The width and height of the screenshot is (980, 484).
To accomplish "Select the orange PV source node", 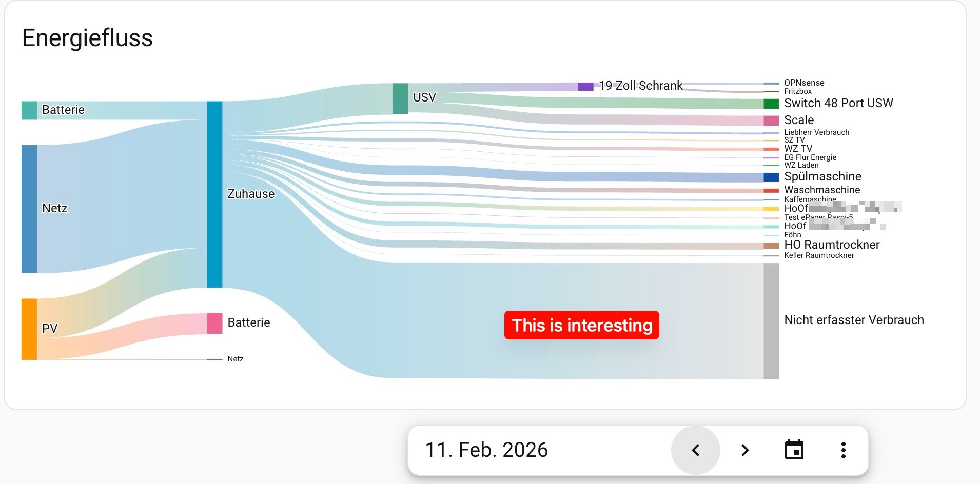I will coord(29,329).
